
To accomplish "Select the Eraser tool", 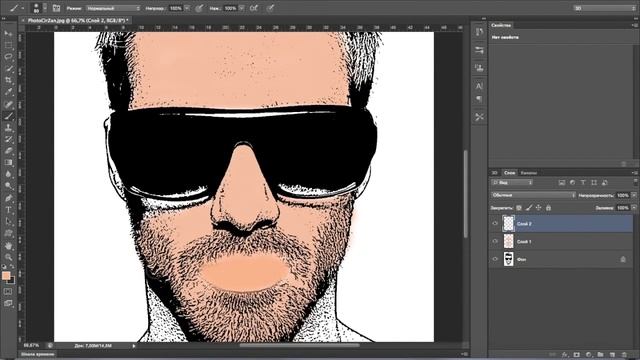I will [x=8, y=151].
